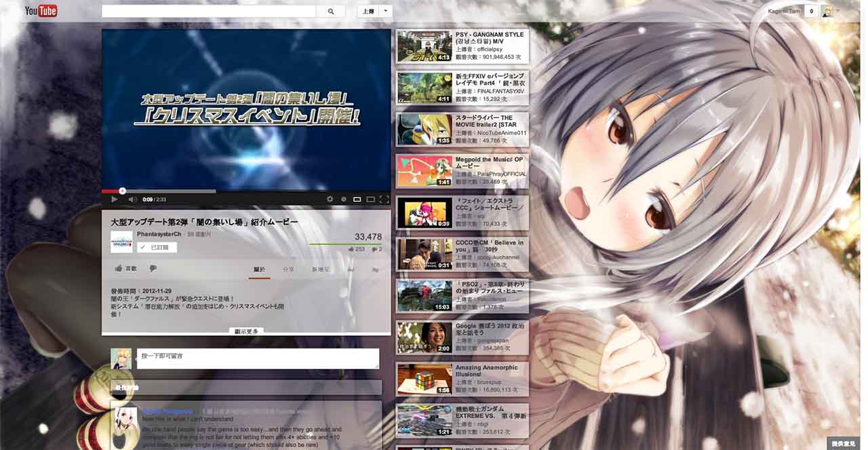Expand 顯示更多 to show full description
Viewport: 868px width, 450px height.
click(245, 331)
